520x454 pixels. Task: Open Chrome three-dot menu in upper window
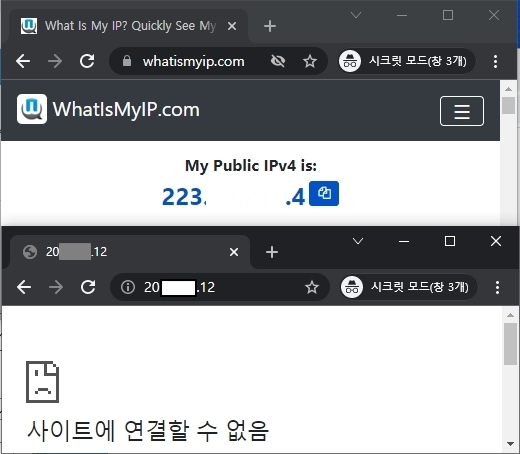click(496, 61)
